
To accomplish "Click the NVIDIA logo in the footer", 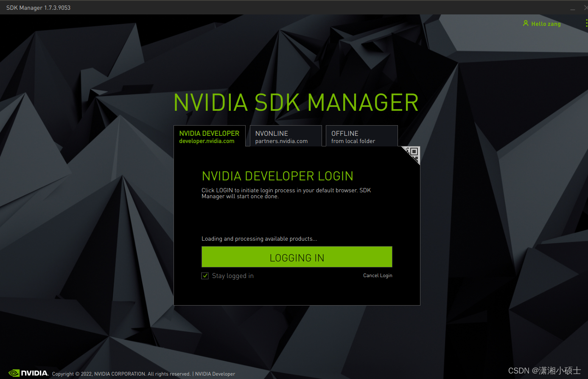I will click(28, 373).
